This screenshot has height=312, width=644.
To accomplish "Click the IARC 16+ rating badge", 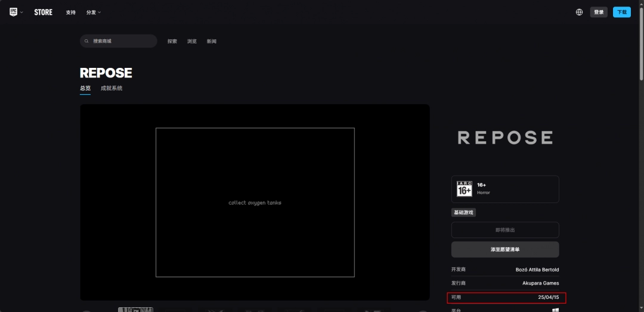I will click(x=465, y=189).
